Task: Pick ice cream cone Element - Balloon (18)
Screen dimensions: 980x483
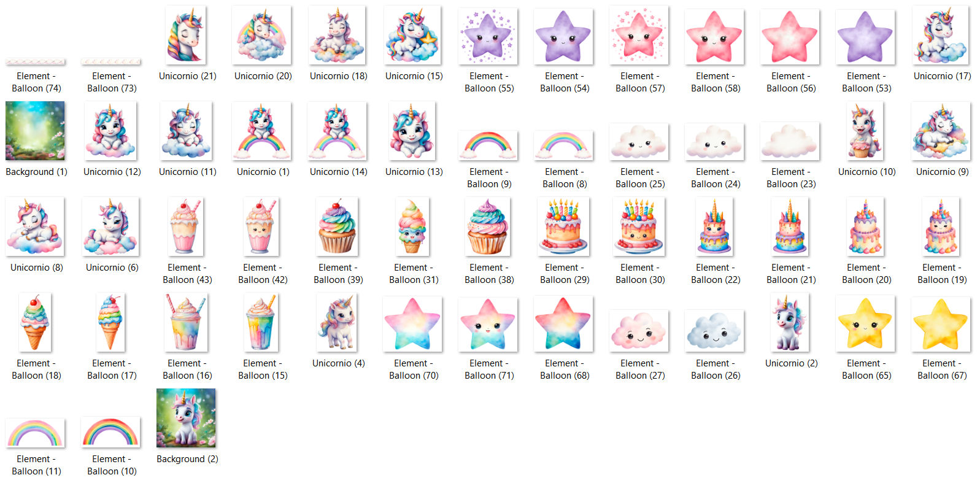Action: point(35,322)
